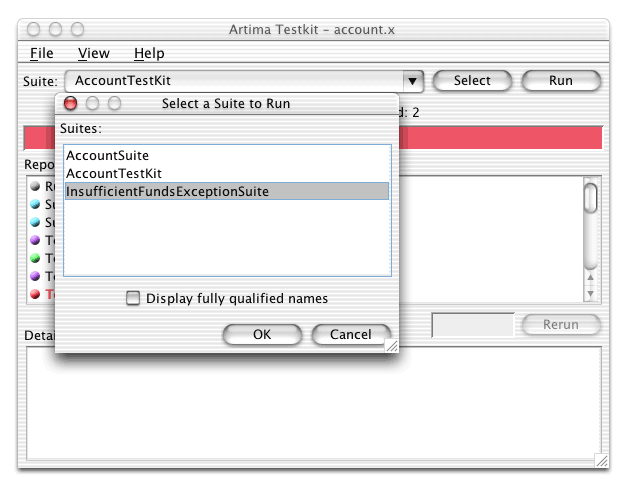The image size is (631, 489).
Task: Cancel the Select a Suite dialog
Action: tap(351, 334)
